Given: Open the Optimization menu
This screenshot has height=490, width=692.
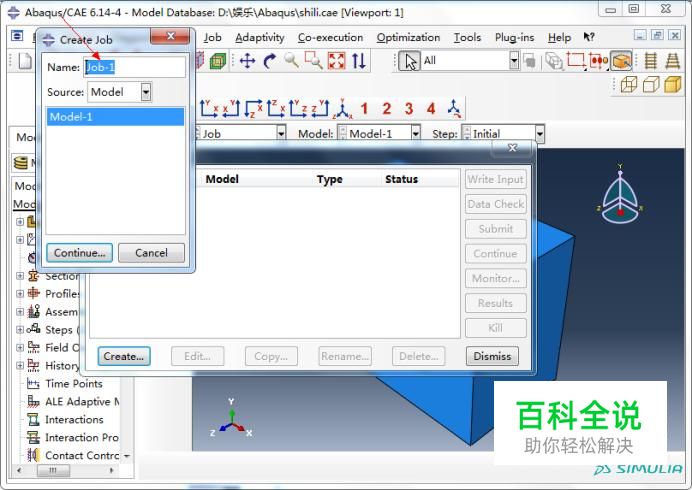Looking at the screenshot, I should [408, 38].
